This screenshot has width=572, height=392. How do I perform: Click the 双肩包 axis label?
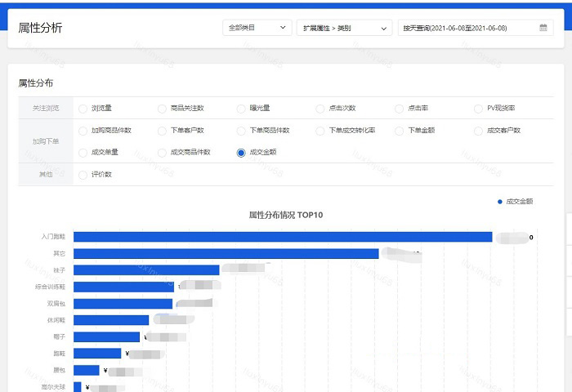pyautogui.click(x=56, y=303)
